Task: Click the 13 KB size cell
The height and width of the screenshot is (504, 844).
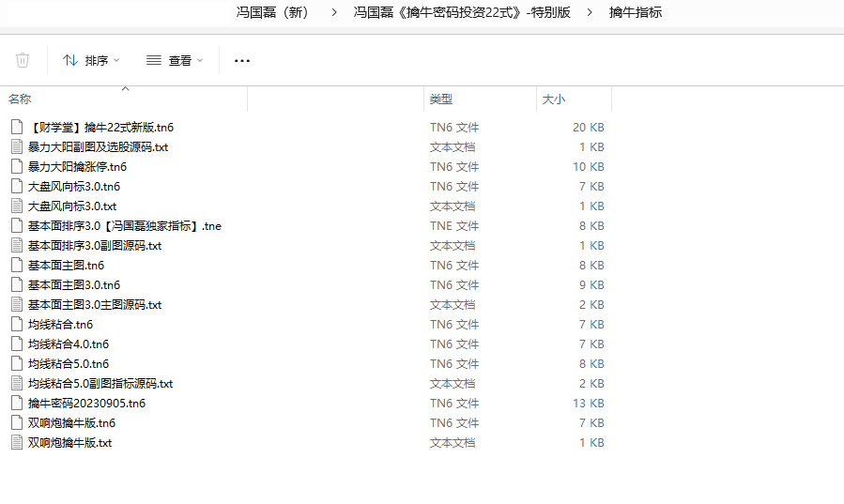Action: [589, 404]
